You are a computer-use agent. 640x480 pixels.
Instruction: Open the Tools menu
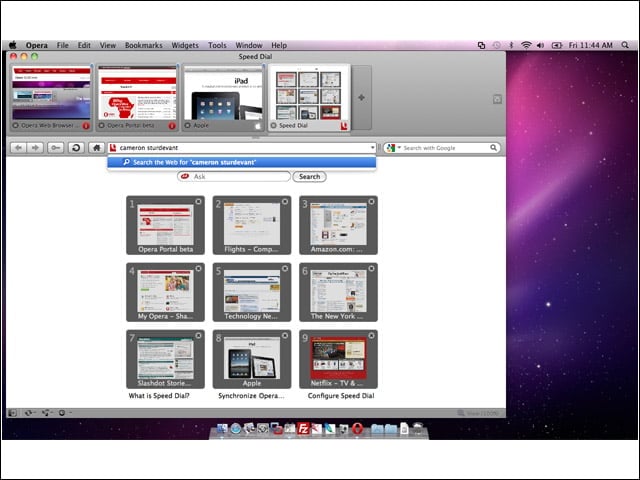217,45
